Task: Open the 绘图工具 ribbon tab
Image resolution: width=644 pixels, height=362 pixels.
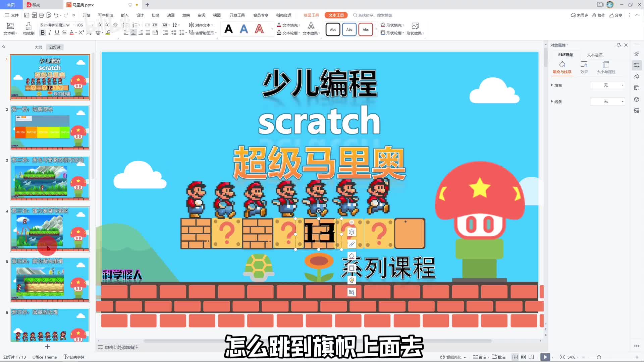Action: pos(311,15)
